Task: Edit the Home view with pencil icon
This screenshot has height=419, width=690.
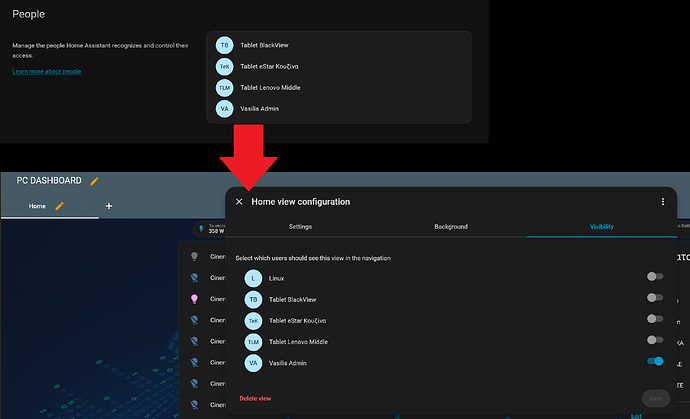Action: tap(59, 206)
